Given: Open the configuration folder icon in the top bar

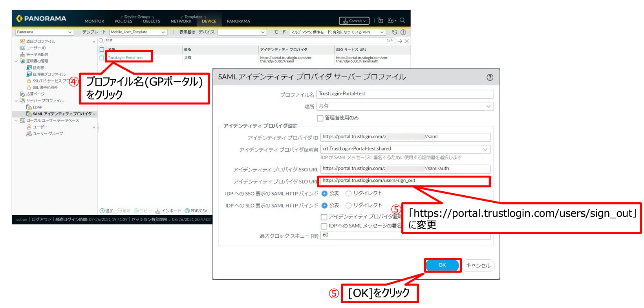Looking at the screenshot, I should 392,20.
